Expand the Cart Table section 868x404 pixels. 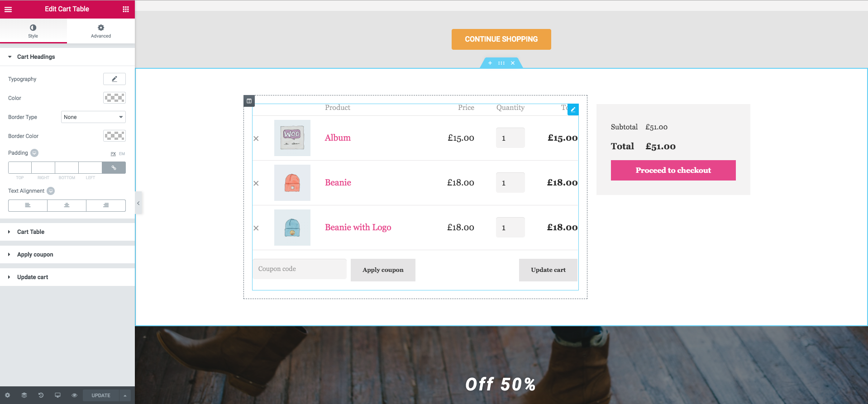click(67, 232)
